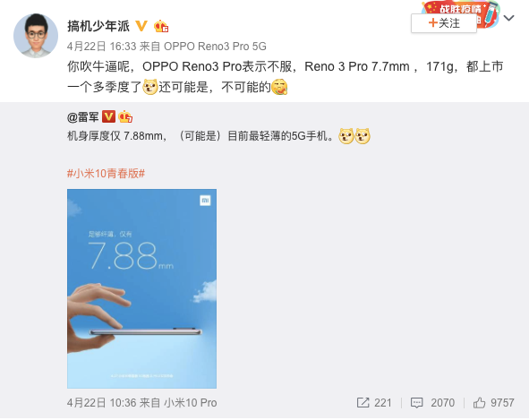Open the 战胜疫情 banner badge
The width and height of the screenshot is (529, 420).
(460, 8)
